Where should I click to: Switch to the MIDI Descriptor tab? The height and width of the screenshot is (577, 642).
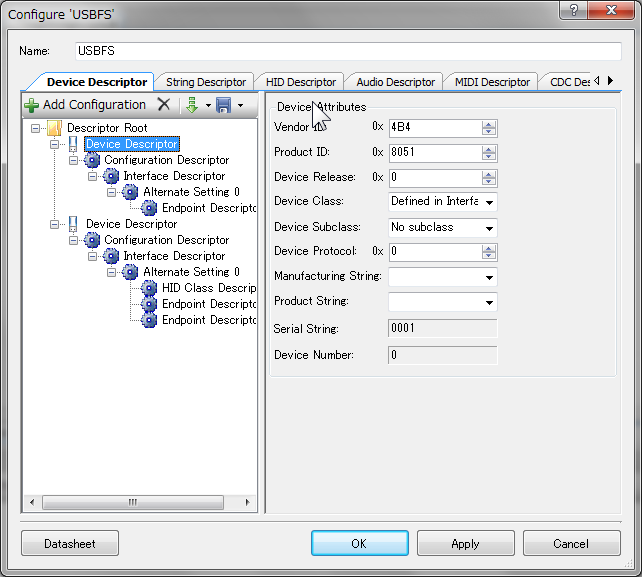(x=492, y=82)
